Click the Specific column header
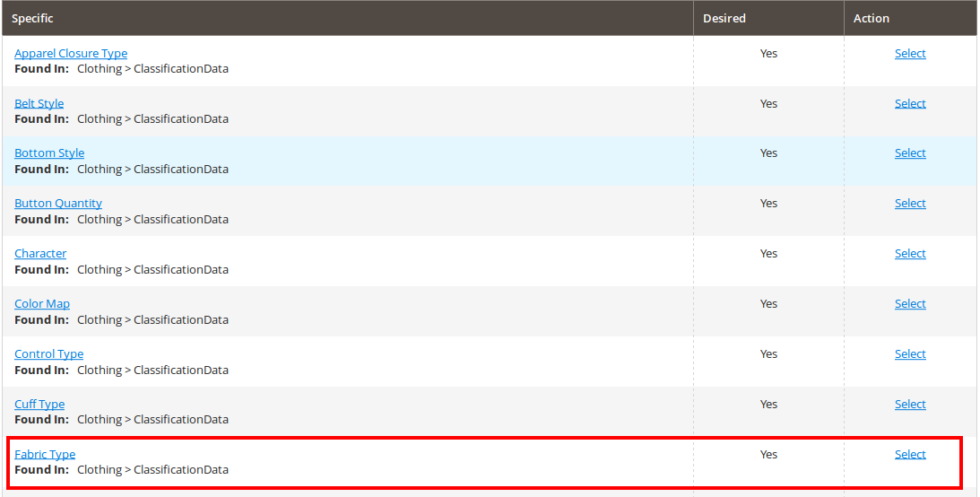Image resolution: width=980 pixels, height=497 pixels. (x=32, y=19)
